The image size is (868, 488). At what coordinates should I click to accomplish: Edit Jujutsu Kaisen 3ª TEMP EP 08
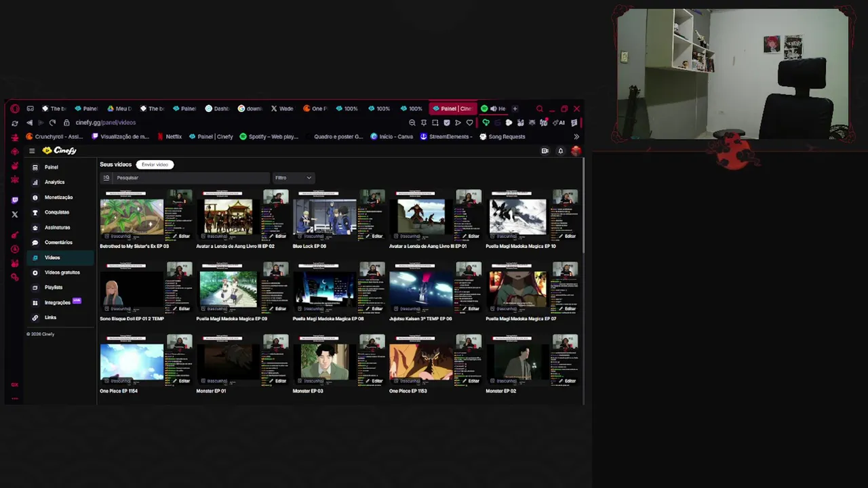pyautogui.click(x=470, y=308)
